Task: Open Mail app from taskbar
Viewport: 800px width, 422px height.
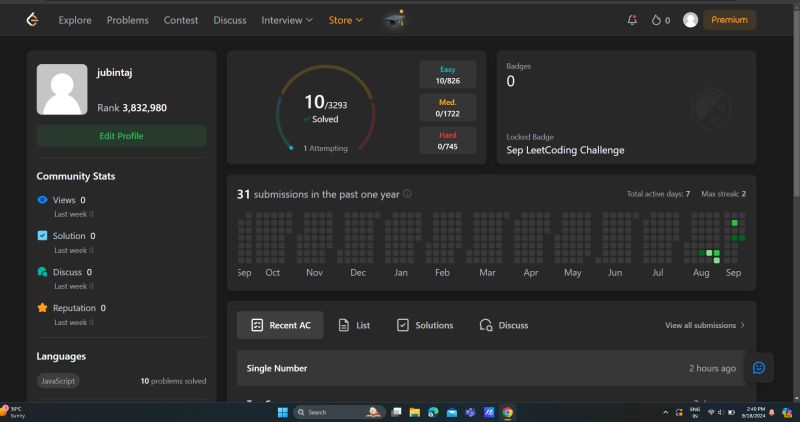Action: pyautogui.click(x=452, y=412)
